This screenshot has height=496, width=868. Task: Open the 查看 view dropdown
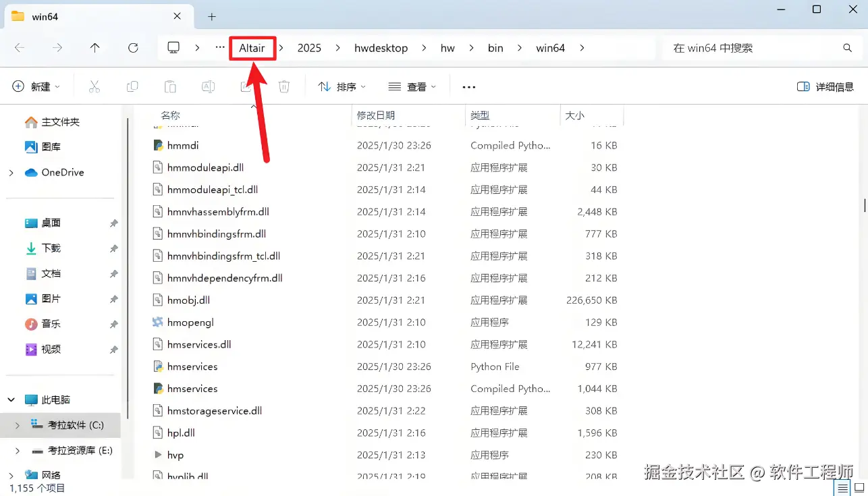412,86
